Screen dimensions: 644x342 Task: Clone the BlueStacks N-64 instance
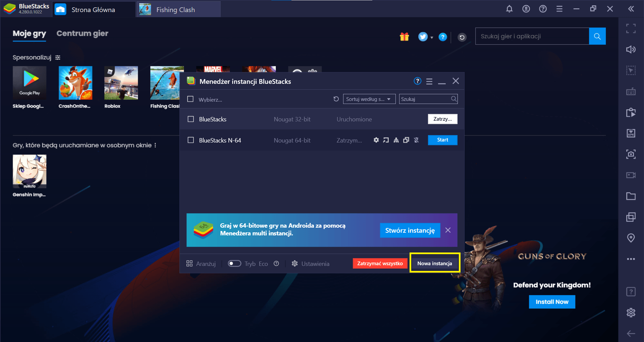406,140
